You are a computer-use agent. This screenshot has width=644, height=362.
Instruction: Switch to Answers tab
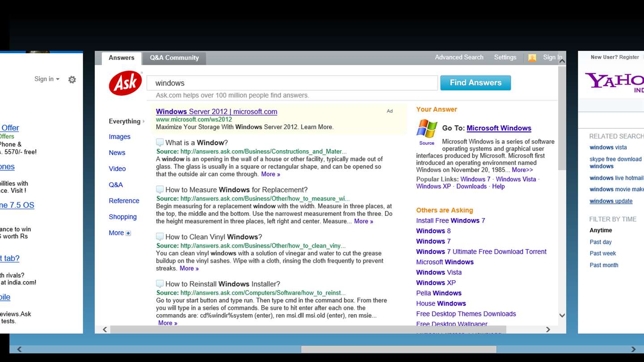click(x=122, y=58)
